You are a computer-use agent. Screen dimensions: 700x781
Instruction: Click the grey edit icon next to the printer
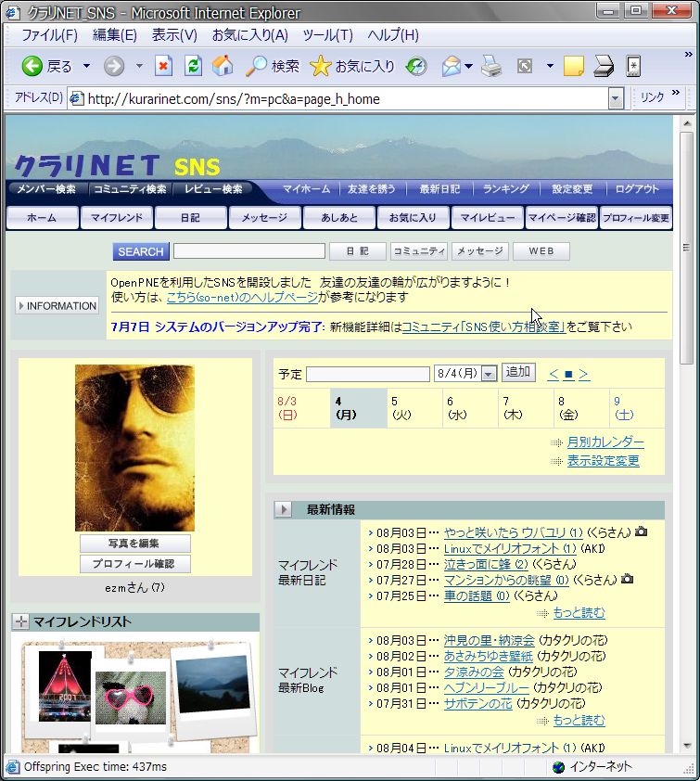[525, 66]
